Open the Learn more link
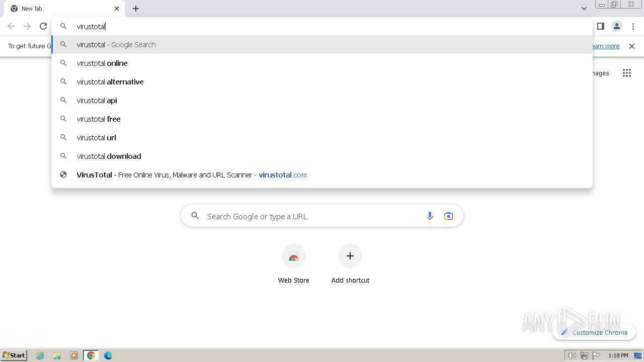Screen dimensions: 644x362 (x=605, y=46)
